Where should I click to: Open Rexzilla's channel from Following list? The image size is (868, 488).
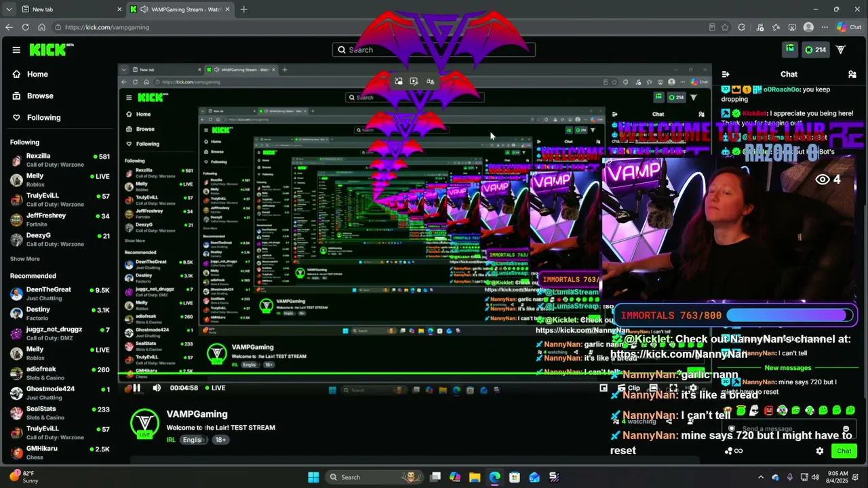60,160
